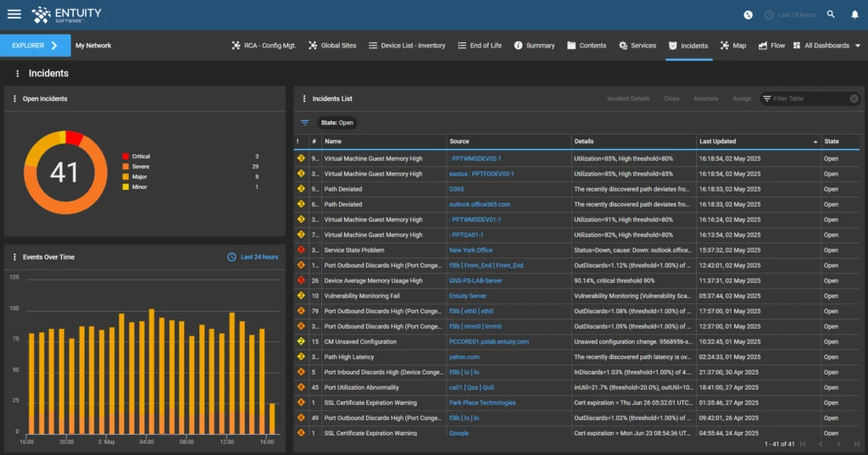Click the Assign button
This screenshot has height=455, width=868.
(742, 98)
